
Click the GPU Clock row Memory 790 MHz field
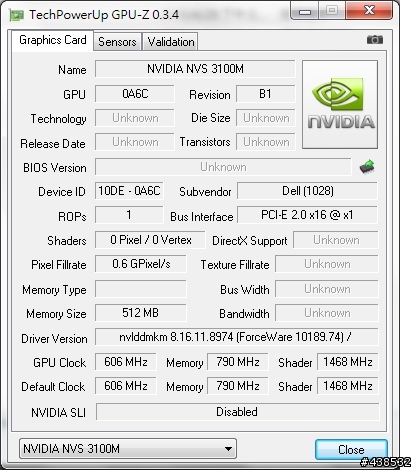pos(238,362)
